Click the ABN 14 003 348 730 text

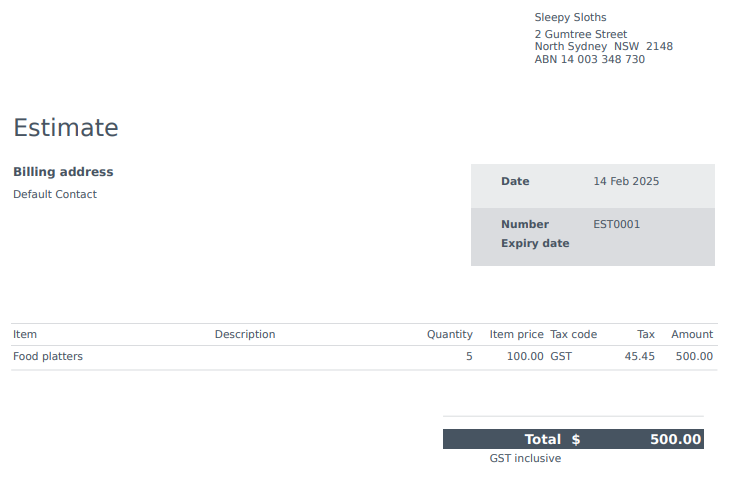(589, 59)
